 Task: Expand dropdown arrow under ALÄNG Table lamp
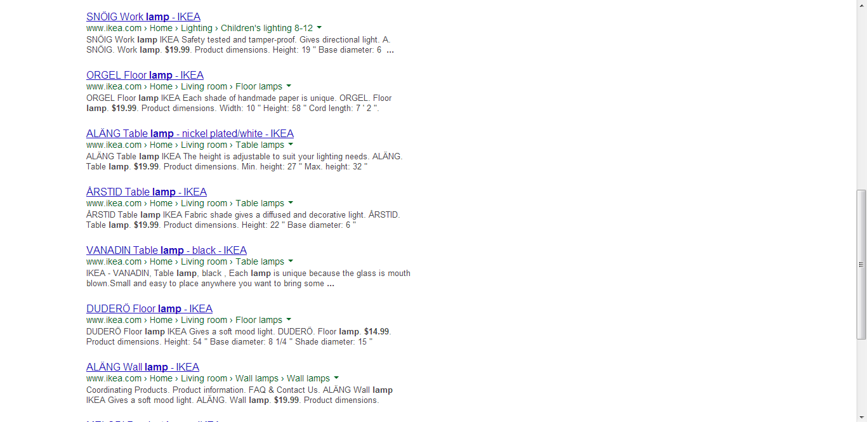[x=291, y=145]
